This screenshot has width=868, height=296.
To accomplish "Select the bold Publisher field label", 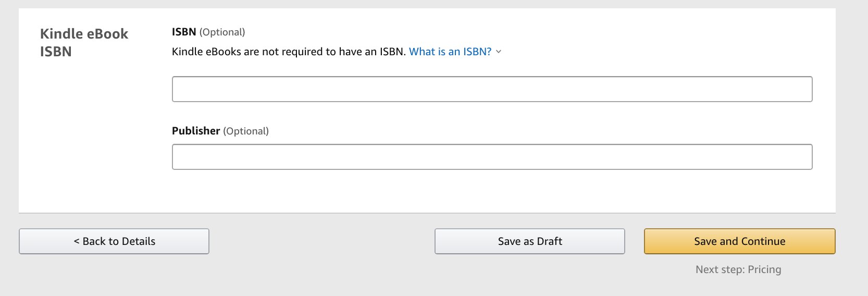I will 196,131.
